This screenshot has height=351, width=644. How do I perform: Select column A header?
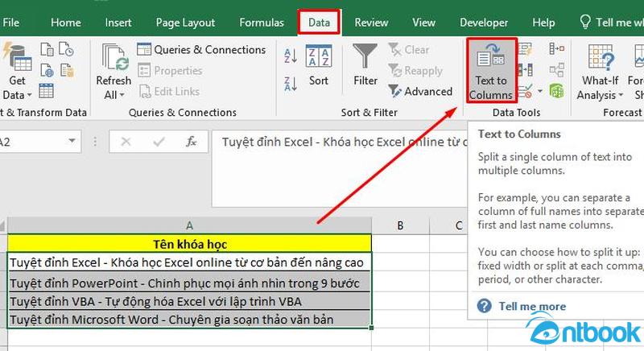click(x=189, y=225)
